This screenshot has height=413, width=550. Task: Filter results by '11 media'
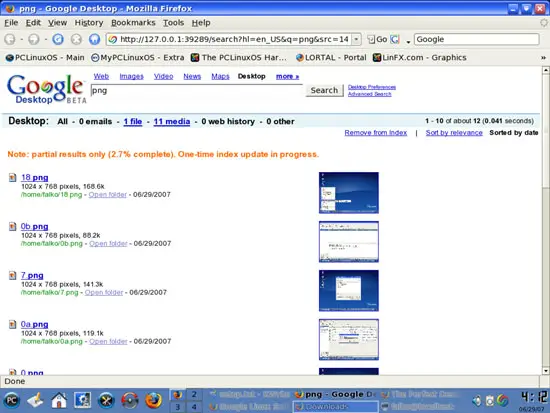click(172, 121)
